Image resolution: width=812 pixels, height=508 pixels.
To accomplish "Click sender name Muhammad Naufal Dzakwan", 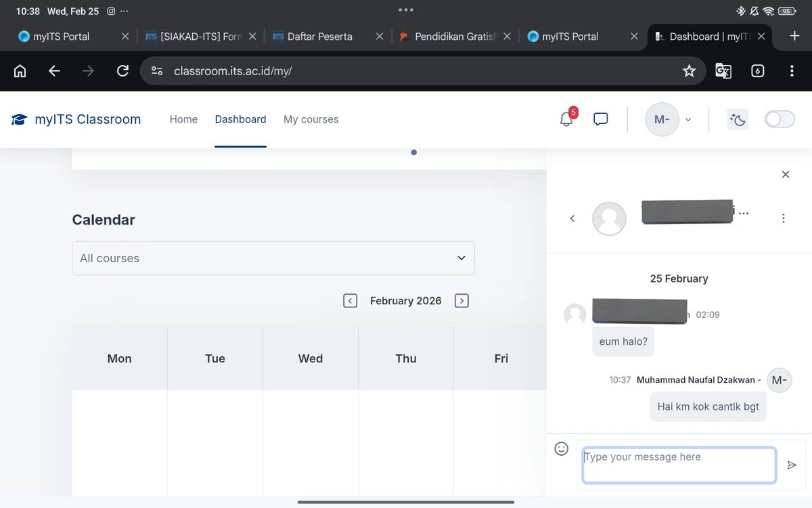I will pos(699,380).
